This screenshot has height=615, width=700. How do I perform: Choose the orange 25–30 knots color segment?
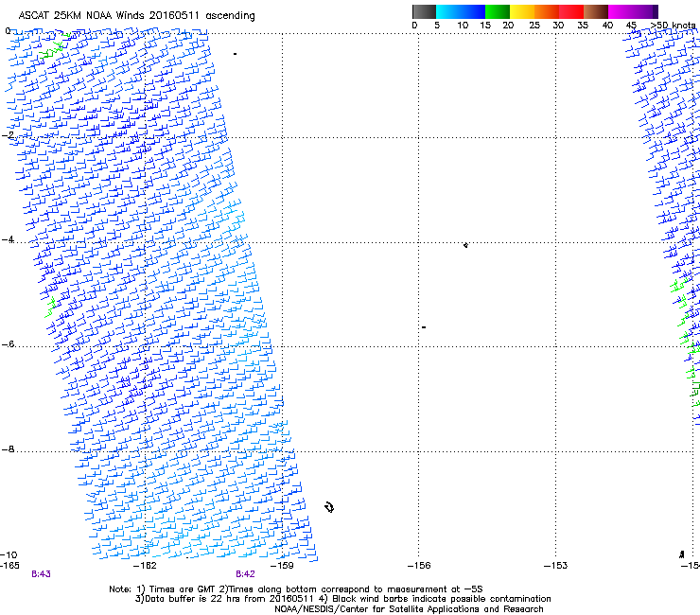point(547,11)
